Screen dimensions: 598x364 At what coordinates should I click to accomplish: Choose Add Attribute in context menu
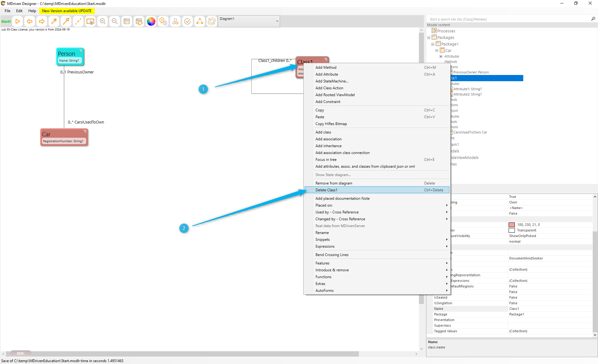tap(326, 74)
